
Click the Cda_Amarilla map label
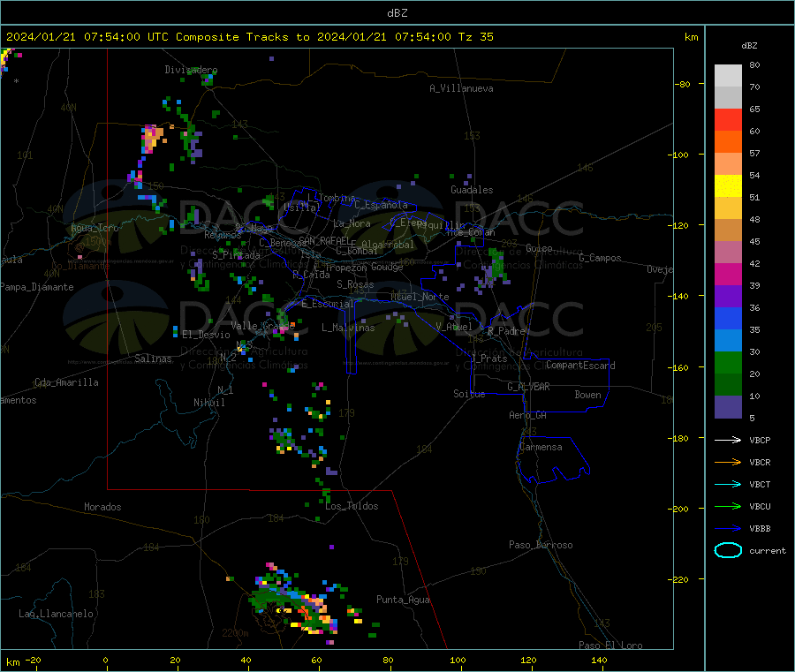click(x=66, y=382)
